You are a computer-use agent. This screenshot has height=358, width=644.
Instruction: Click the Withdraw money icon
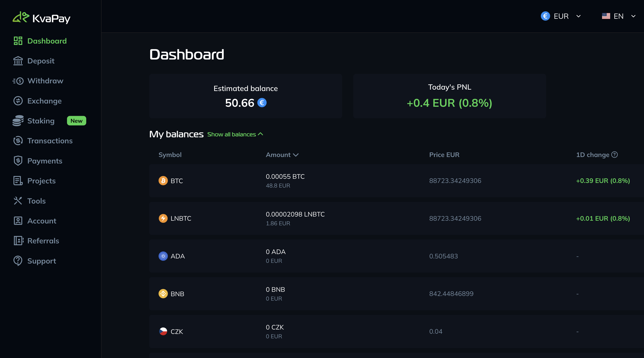click(18, 81)
